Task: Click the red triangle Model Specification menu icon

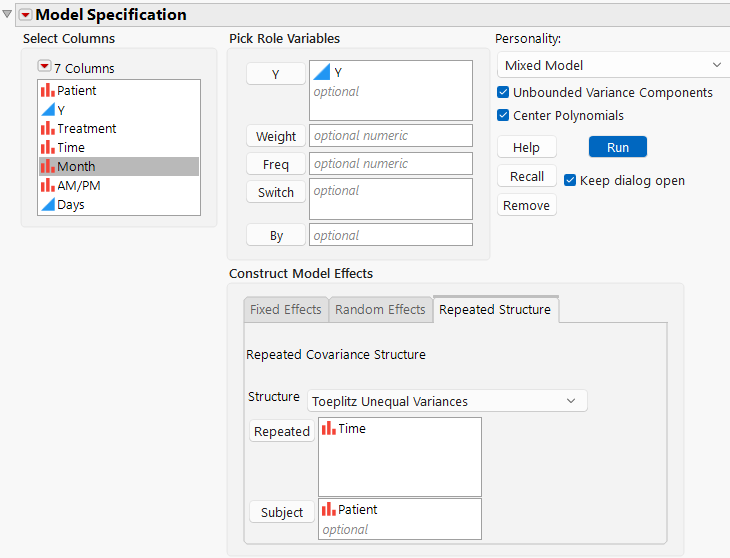Action: 25,15
